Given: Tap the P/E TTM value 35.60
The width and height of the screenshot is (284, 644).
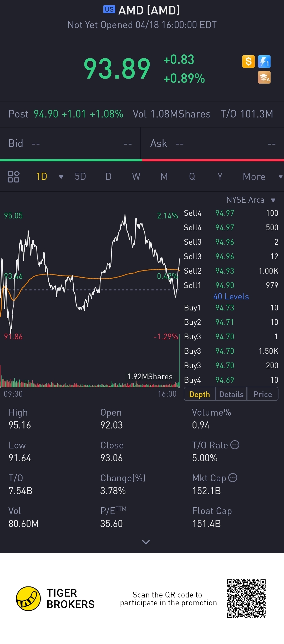Looking at the screenshot, I should pyautogui.click(x=111, y=524).
